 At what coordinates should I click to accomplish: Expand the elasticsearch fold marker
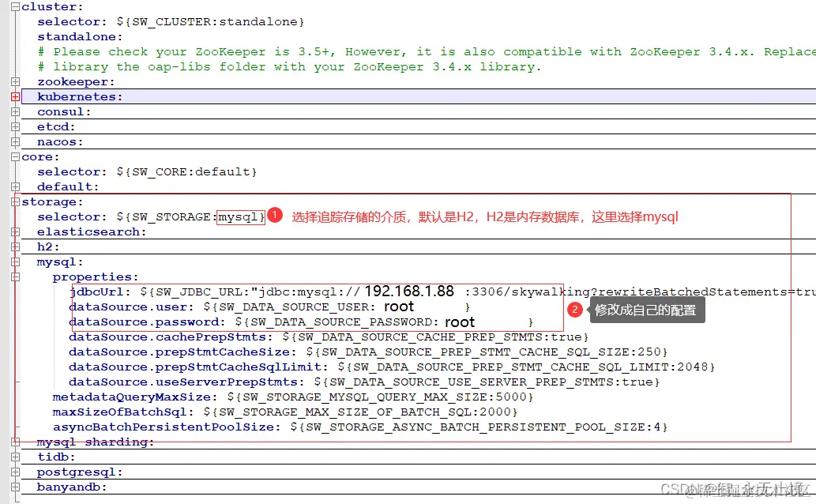pos(16,231)
